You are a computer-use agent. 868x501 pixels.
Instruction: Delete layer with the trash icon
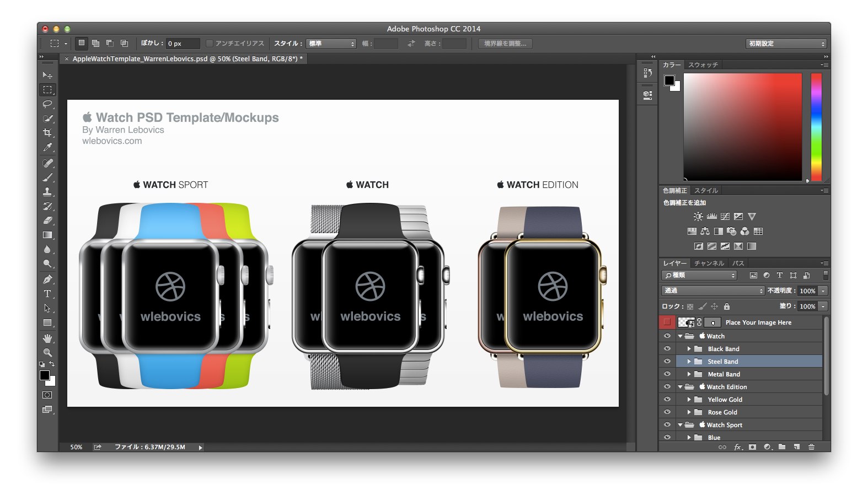point(811,447)
